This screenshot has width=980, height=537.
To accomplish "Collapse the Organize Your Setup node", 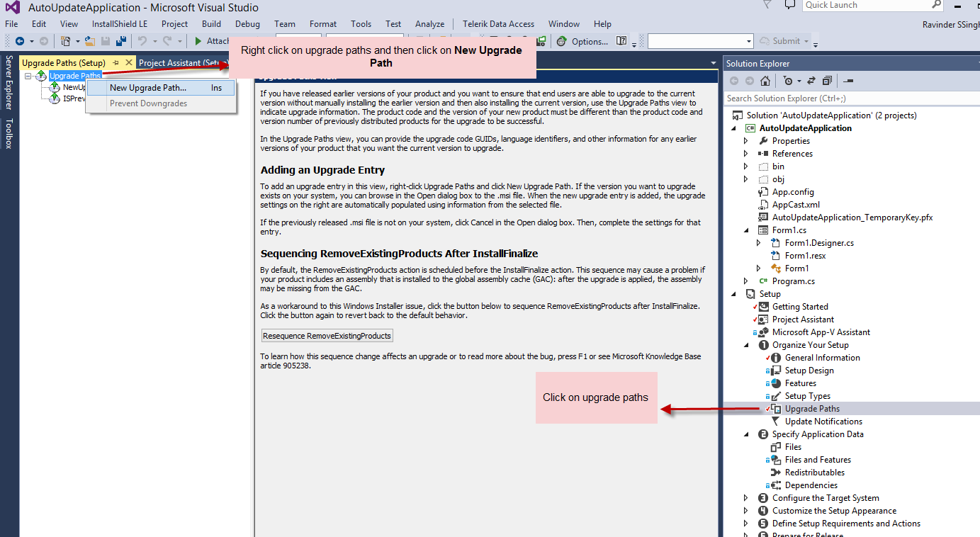I will coord(745,345).
